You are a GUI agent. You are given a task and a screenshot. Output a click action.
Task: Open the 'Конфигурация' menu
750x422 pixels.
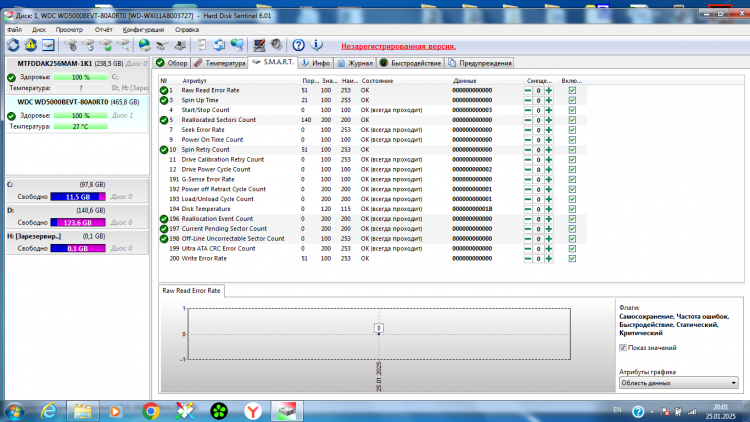point(143,30)
